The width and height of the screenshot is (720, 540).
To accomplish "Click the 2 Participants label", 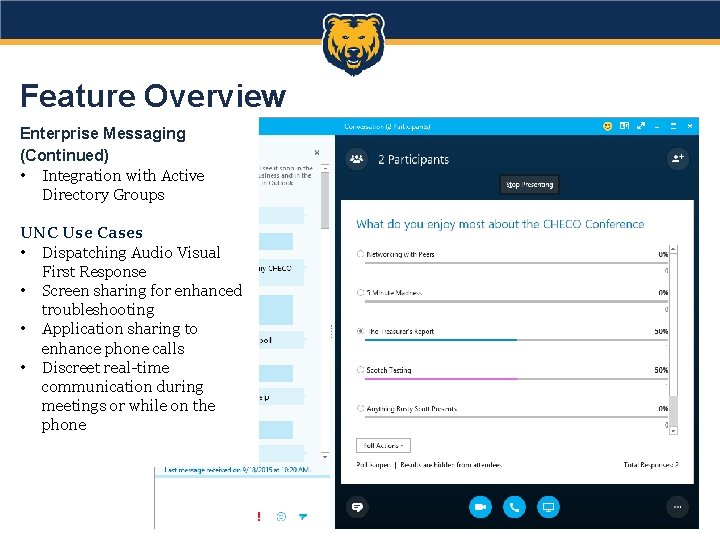I will (x=414, y=159).
